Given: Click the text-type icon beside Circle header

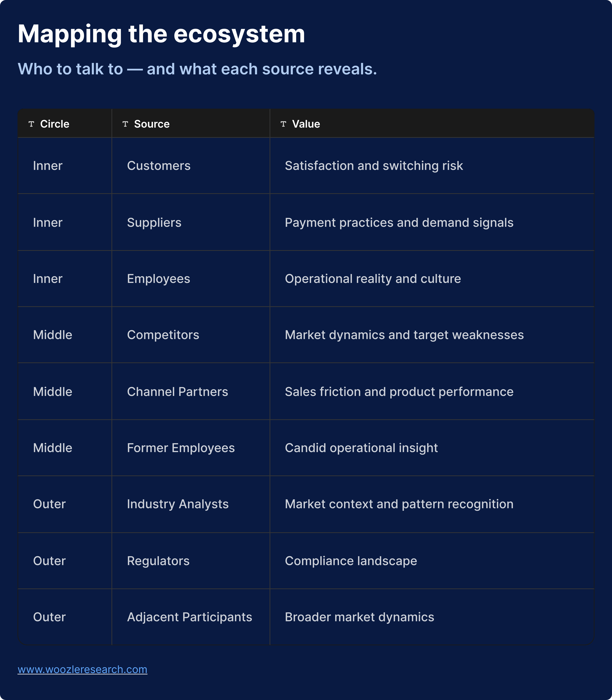Looking at the screenshot, I should point(31,124).
